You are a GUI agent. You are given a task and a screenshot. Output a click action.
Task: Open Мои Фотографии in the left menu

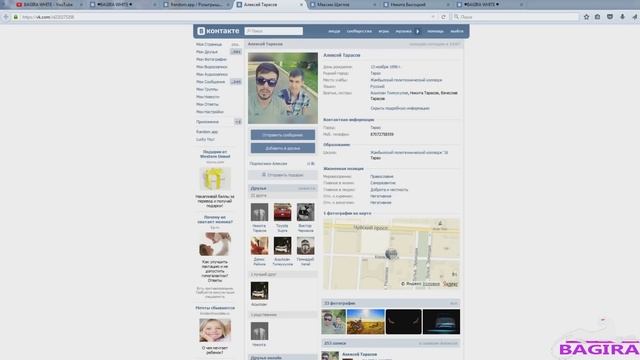pyautogui.click(x=211, y=59)
